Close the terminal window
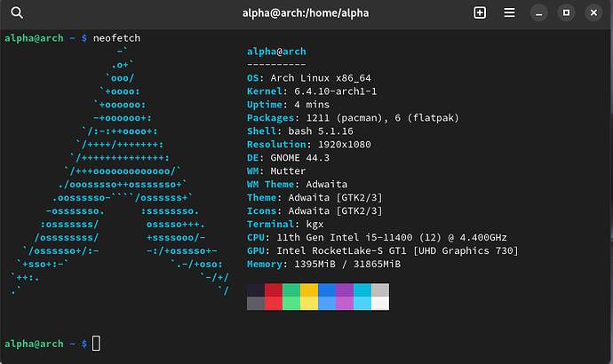613x364 pixels. coord(593,13)
